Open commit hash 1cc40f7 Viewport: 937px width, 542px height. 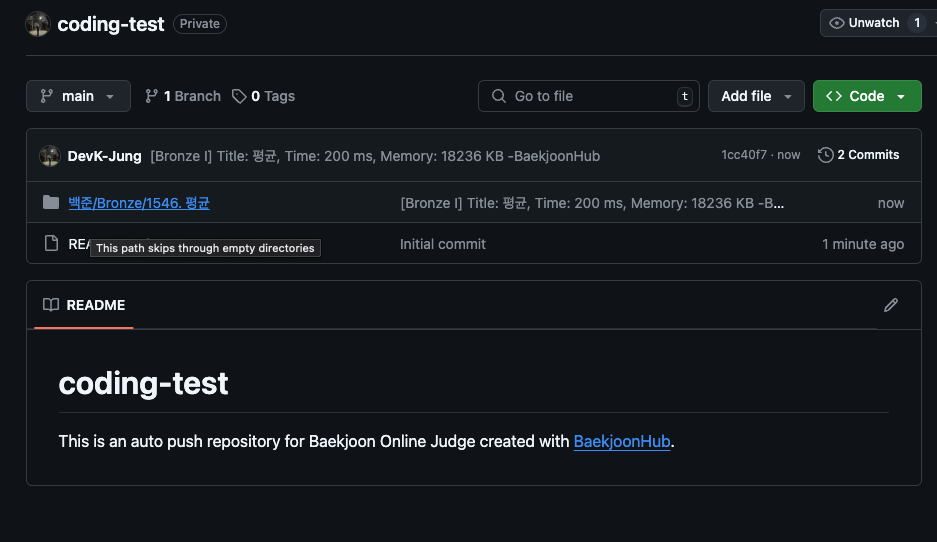tap(743, 155)
